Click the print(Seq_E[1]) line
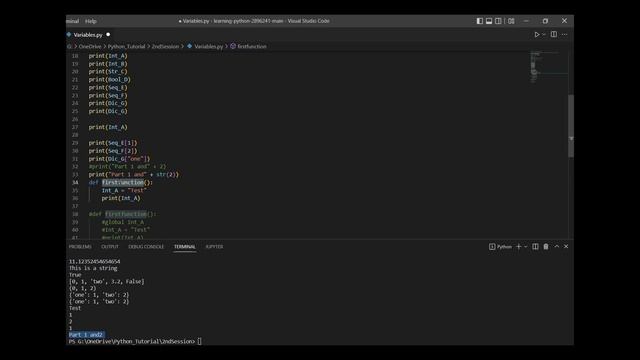The width and height of the screenshot is (640, 360). [113, 143]
